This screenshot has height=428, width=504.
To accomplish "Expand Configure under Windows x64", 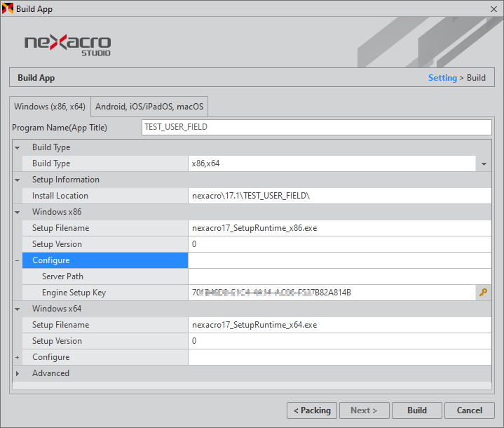I will coord(17,357).
